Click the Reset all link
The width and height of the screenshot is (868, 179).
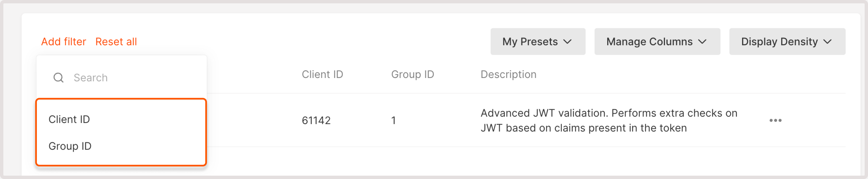(116, 42)
